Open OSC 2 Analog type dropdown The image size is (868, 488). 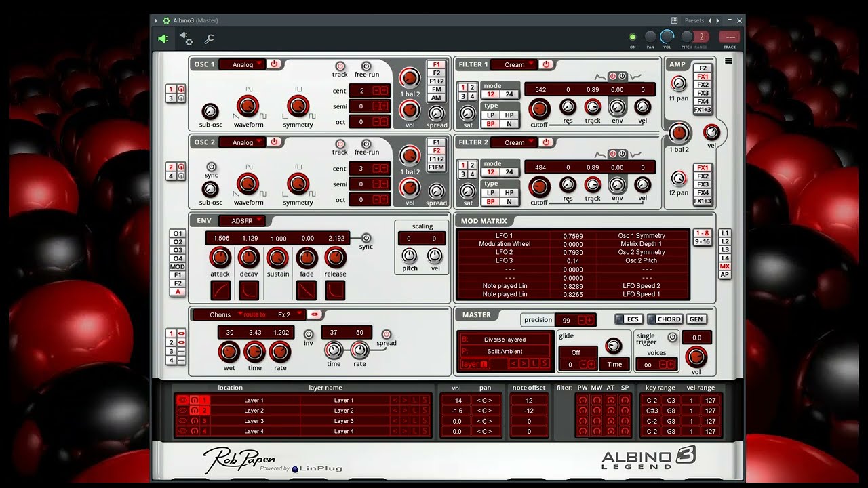(x=242, y=142)
